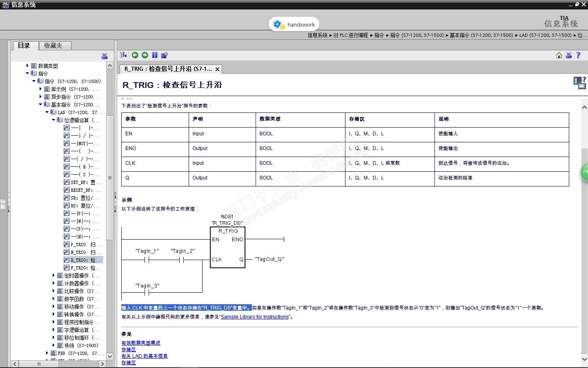Screen dimensions: 588x368
Task: Click the green circular badge at right edge
Action: (585, 172)
